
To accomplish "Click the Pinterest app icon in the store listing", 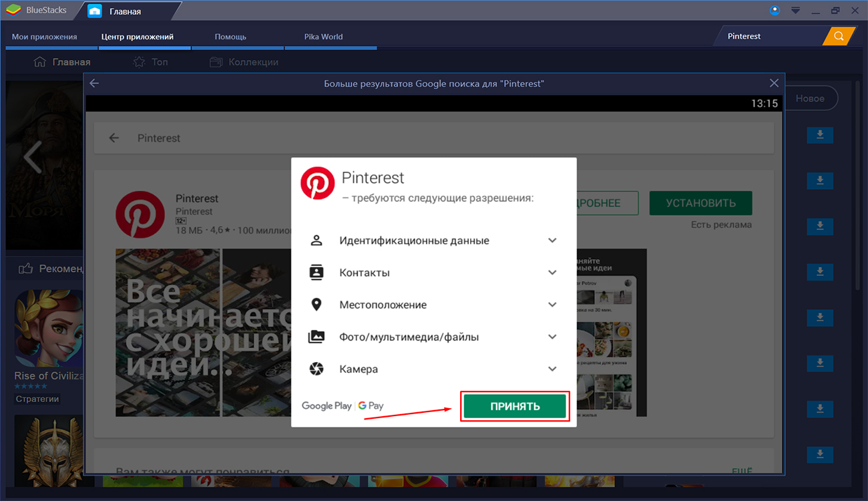I will [x=140, y=215].
